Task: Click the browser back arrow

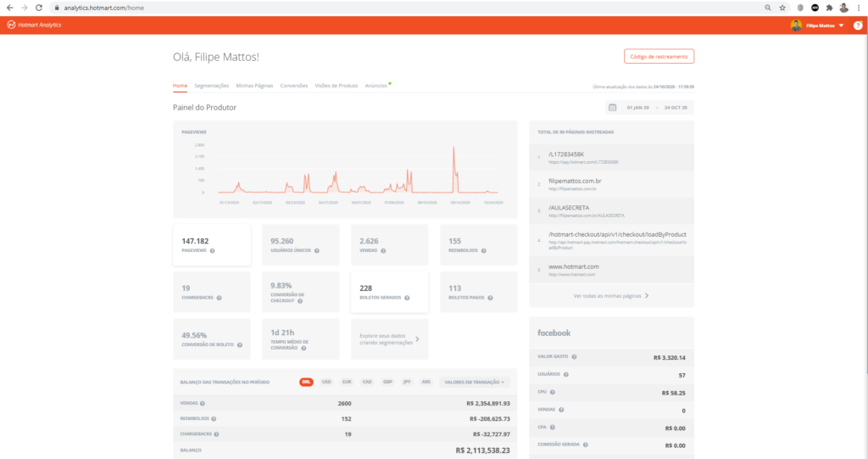Action: (x=9, y=8)
